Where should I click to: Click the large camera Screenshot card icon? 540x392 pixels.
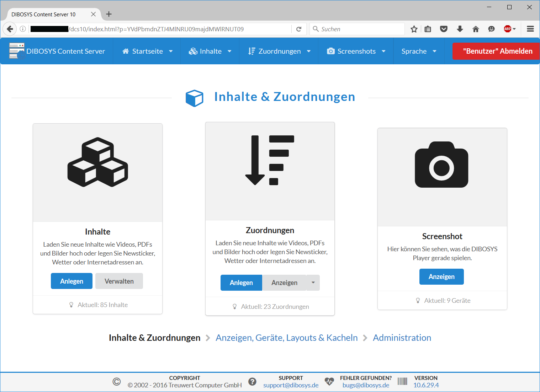coord(441,165)
